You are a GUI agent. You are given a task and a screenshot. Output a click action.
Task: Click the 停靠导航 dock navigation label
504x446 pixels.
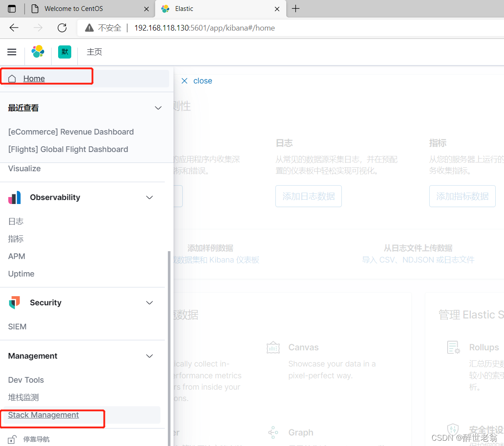point(36,439)
